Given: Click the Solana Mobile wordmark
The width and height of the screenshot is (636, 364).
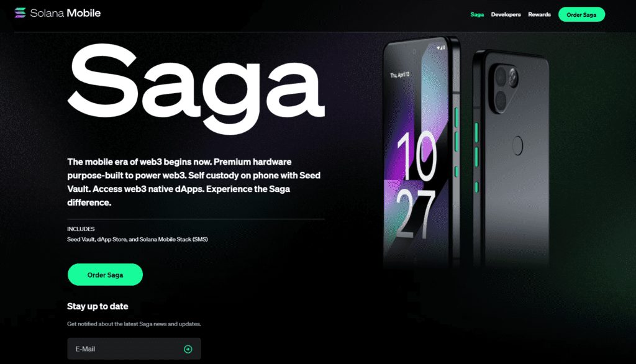Looking at the screenshot, I should click(65, 13).
